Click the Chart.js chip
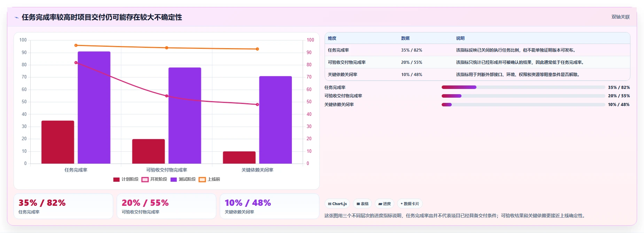644x233 pixels. point(337,204)
